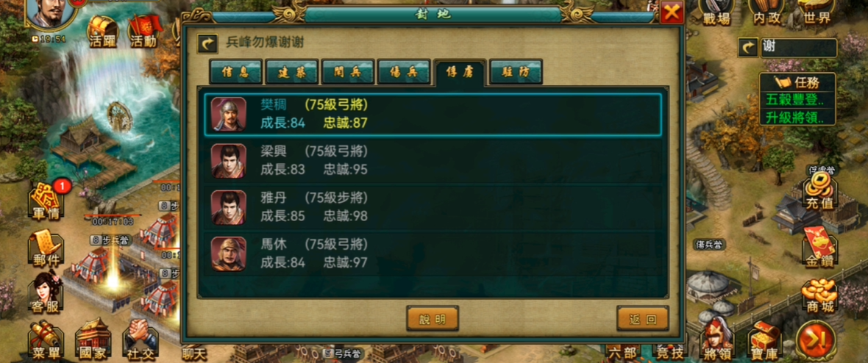The width and height of the screenshot is (868, 363).
Task: Collapse the bottom-right round arrow menu
Action: coord(816,340)
